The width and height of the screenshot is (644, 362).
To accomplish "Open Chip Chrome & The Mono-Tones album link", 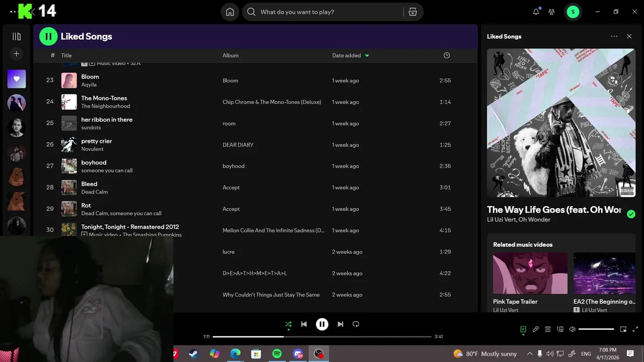I will click(x=272, y=102).
